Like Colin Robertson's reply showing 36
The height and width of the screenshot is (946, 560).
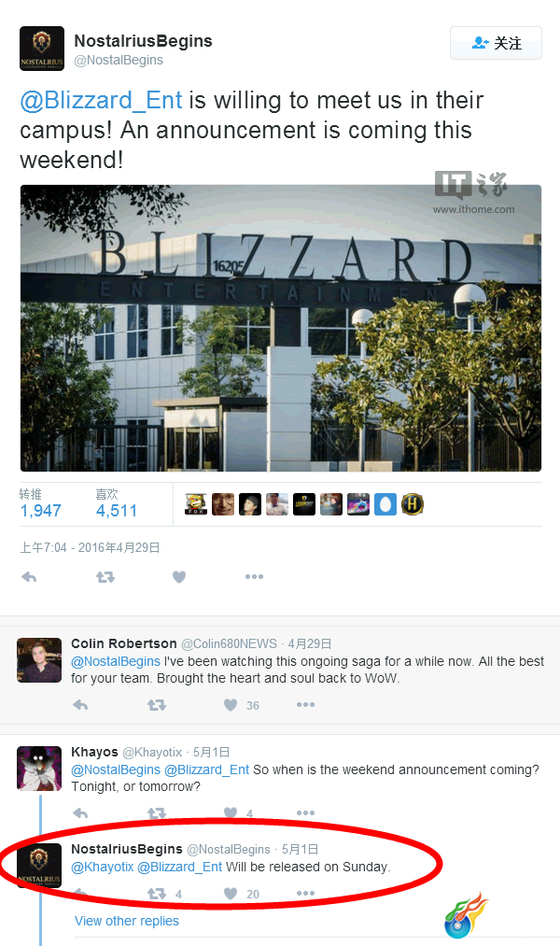point(231,705)
